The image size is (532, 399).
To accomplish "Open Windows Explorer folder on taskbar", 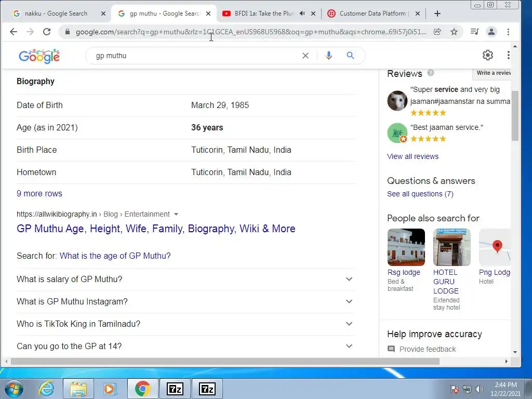I will click(x=78, y=389).
